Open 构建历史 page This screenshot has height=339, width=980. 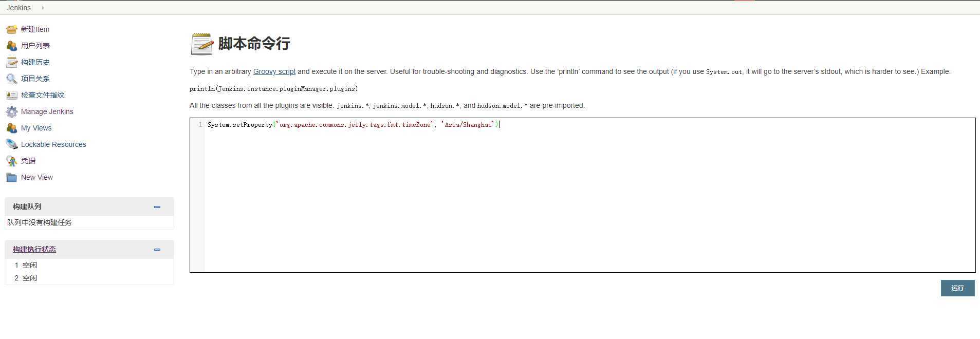pyautogui.click(x=35, y=62)
